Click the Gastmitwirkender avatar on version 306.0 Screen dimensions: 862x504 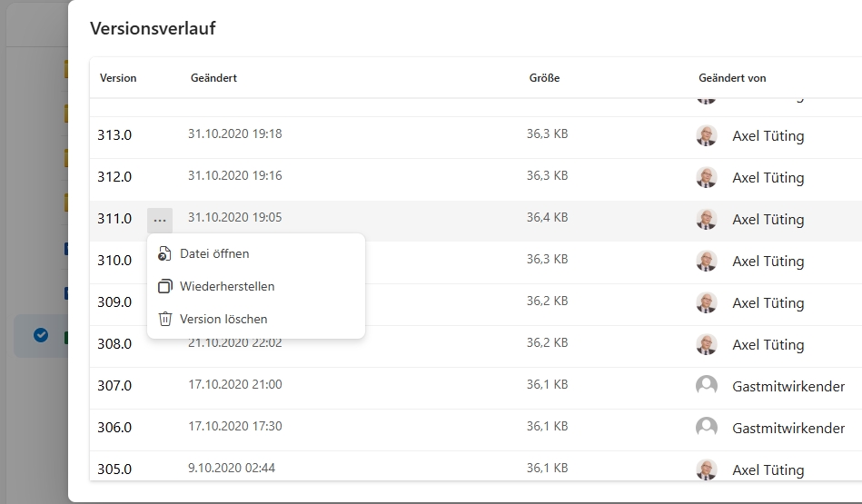click(x=706, y=428)
